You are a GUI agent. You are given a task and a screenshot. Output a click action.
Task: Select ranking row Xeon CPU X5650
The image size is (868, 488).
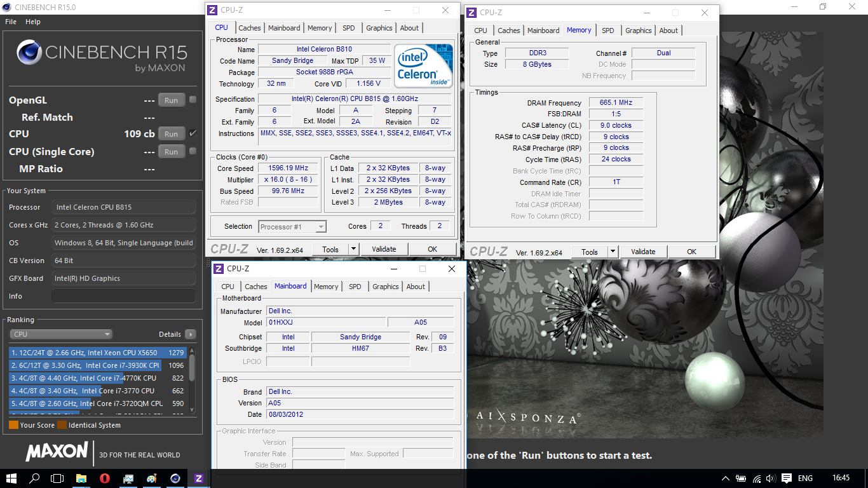[x=97, y=353]
